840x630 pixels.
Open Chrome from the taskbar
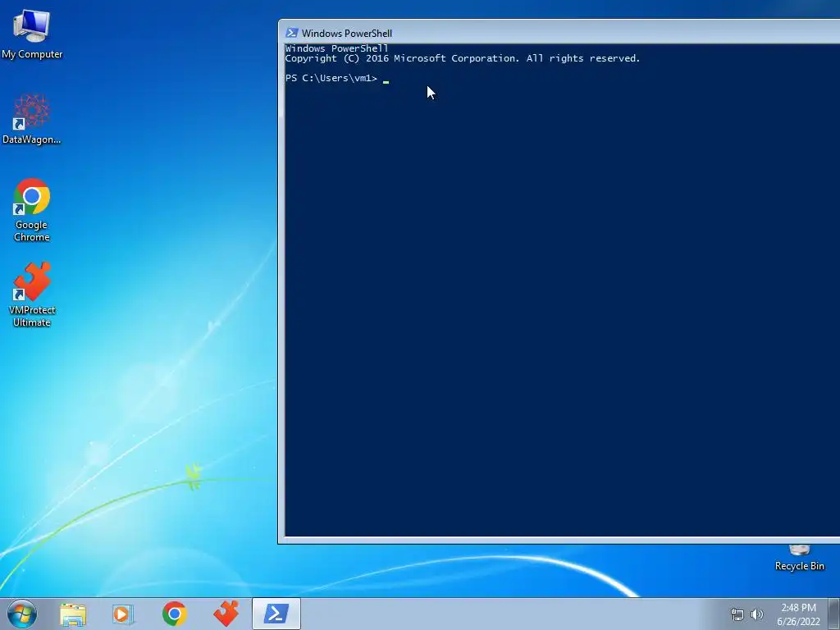pyautogui.click(x=175, y=614)
